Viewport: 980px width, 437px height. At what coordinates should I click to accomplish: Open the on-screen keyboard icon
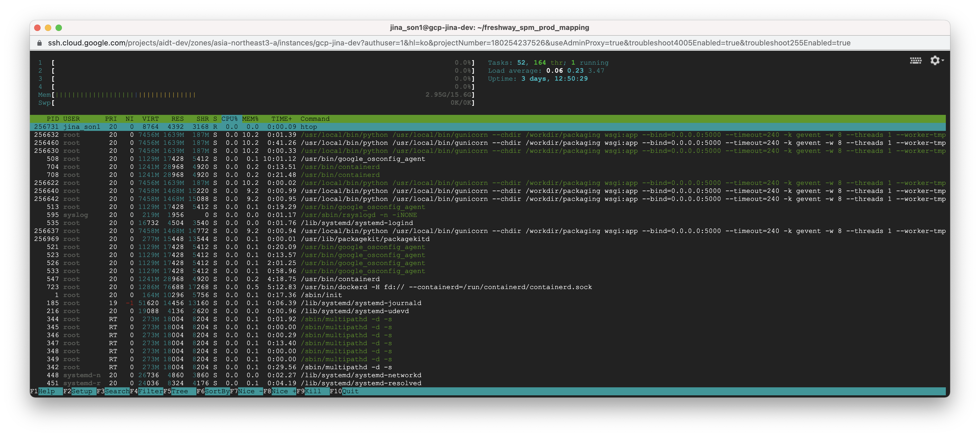click(915, 61)
